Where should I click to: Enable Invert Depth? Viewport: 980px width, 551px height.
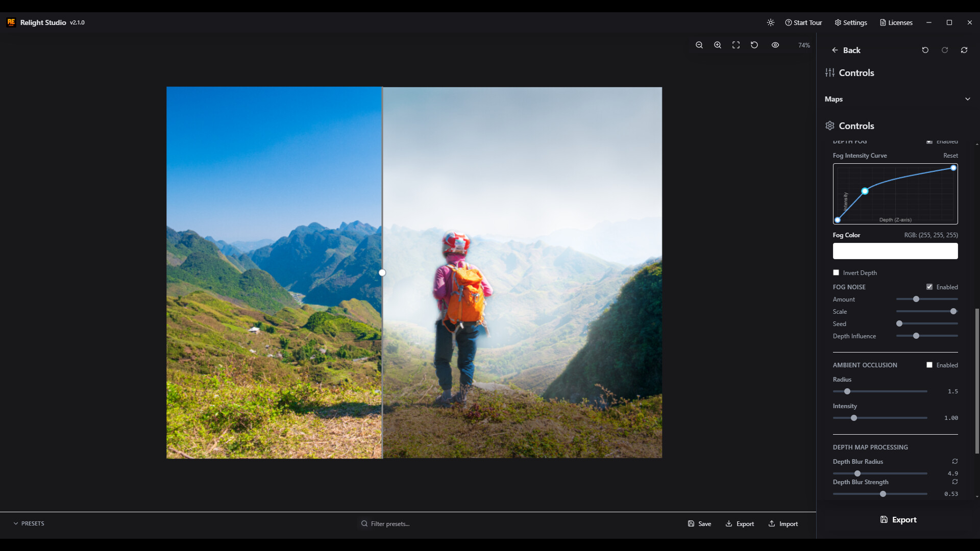click(836, 272)
